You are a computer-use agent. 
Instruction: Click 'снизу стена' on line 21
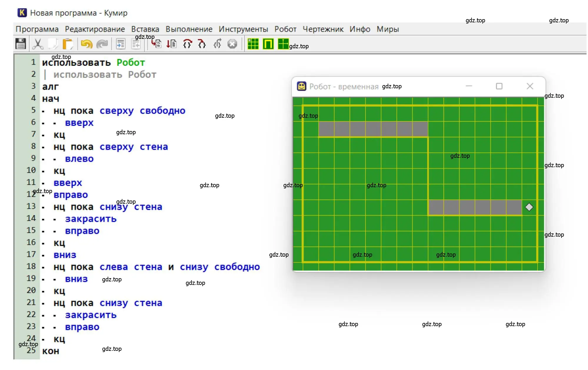[131, 303]
